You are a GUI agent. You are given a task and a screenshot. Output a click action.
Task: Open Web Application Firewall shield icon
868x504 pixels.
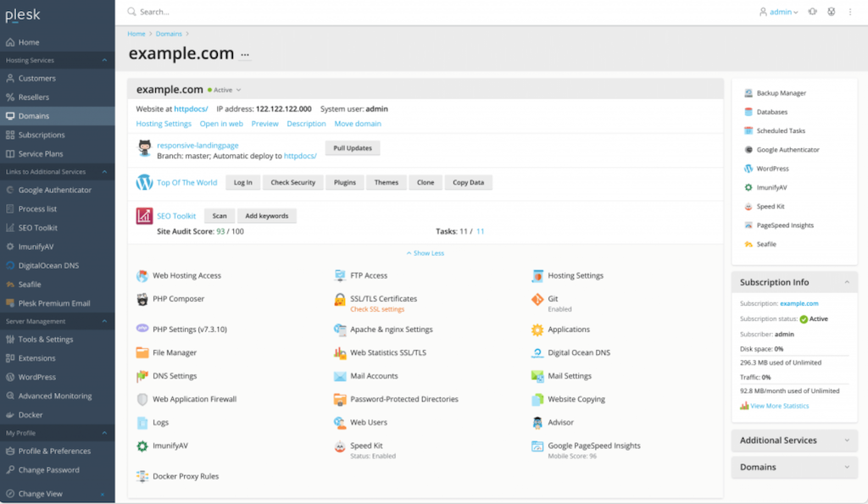click(x=142, y=400)
